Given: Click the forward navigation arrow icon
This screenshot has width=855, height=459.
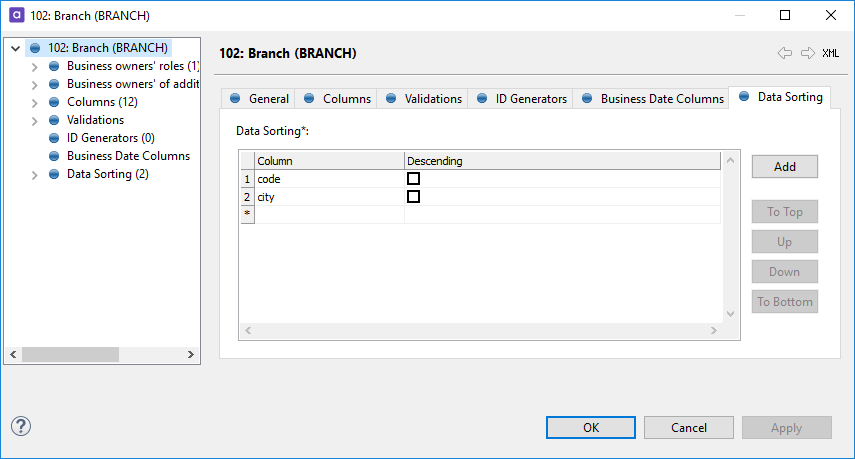Looking at the screenshot, I should pos(807,53).
